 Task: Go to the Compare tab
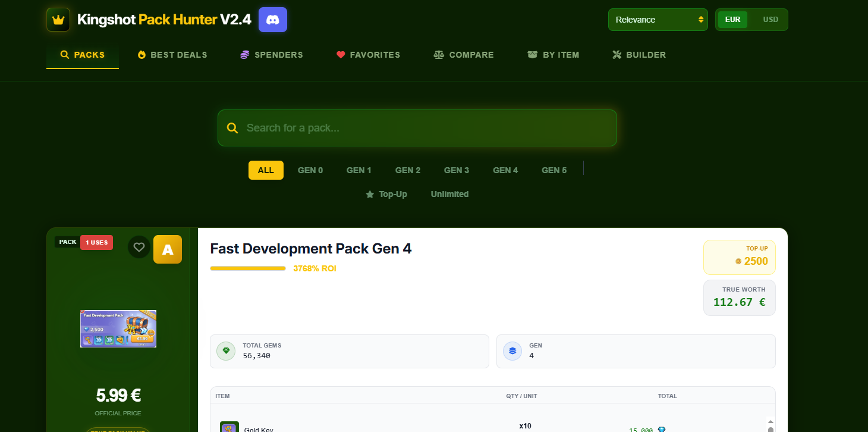point(464,55)
